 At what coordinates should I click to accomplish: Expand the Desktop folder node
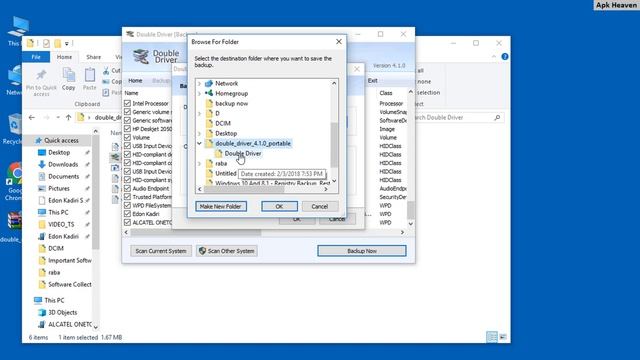(200, 133)
